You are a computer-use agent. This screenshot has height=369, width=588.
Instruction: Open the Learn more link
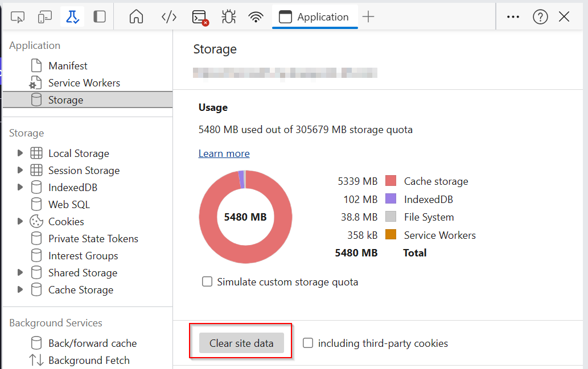224,154
